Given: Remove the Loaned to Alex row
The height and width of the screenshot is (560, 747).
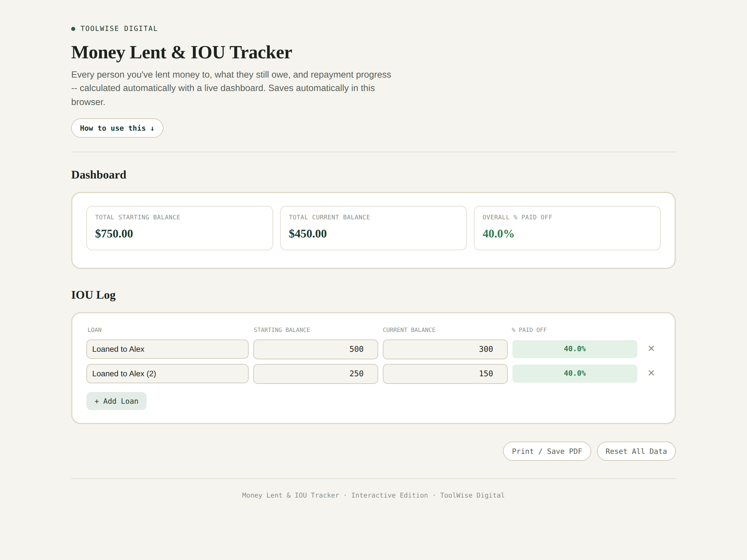Looking at the screenshot, I should coord(651,349).
